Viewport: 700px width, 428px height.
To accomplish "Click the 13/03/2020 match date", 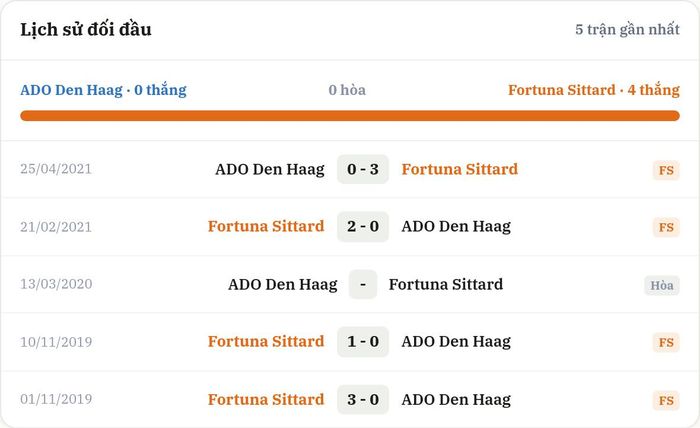I will 56,284.
